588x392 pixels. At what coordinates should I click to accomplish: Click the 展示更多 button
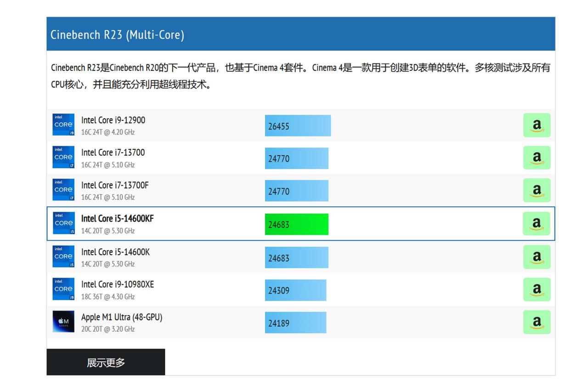coord(106,362)
